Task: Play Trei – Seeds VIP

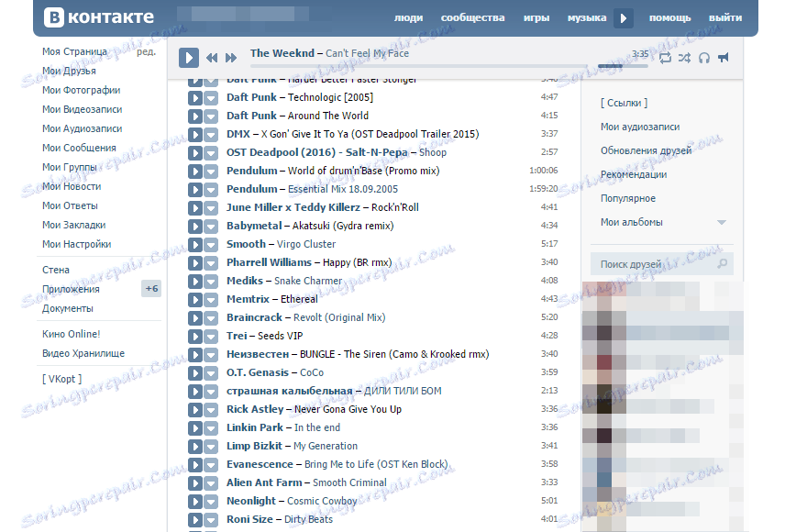Action: point(195,336)
